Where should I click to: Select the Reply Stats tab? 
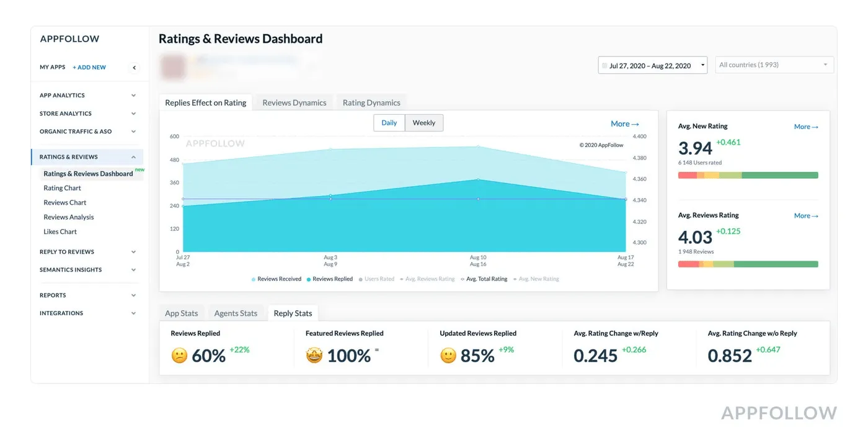tap(293, 313)
